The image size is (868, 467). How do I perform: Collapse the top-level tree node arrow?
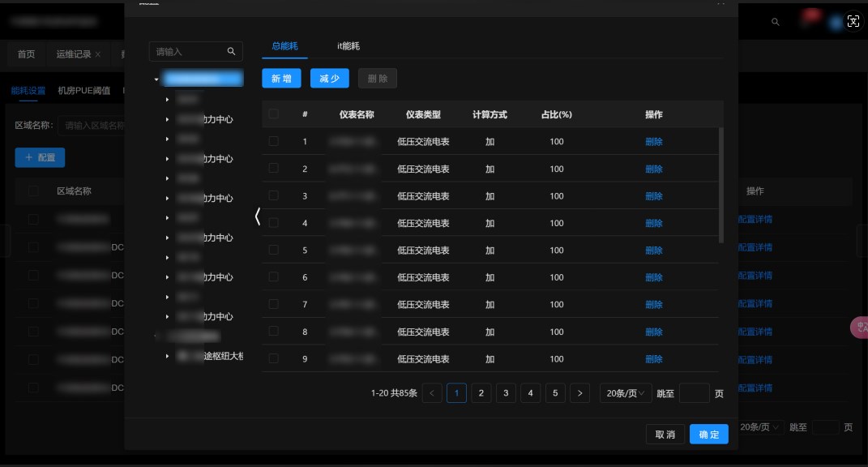point(156,79)
